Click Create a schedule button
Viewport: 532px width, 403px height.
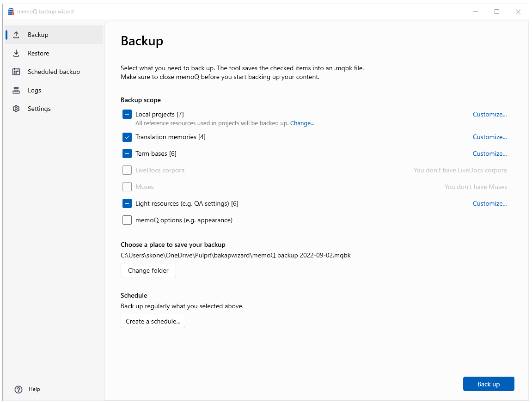[153, 321]
